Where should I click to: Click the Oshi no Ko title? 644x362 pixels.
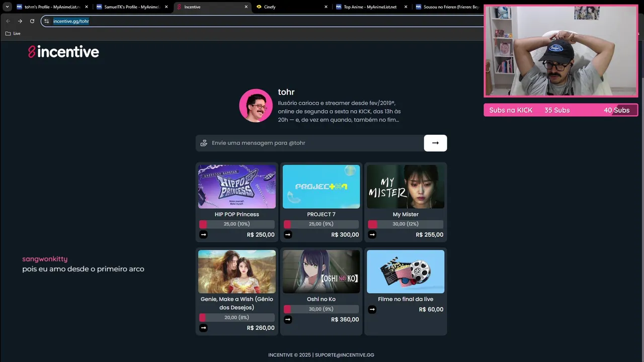point(321,299)
